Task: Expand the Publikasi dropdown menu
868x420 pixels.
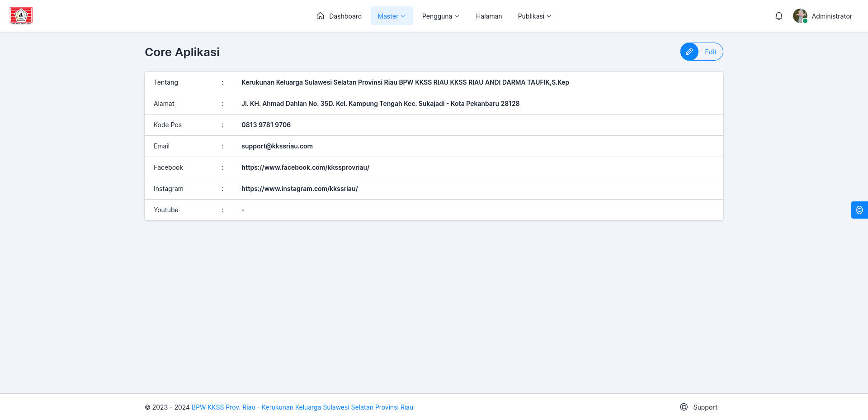Action: 535,16
